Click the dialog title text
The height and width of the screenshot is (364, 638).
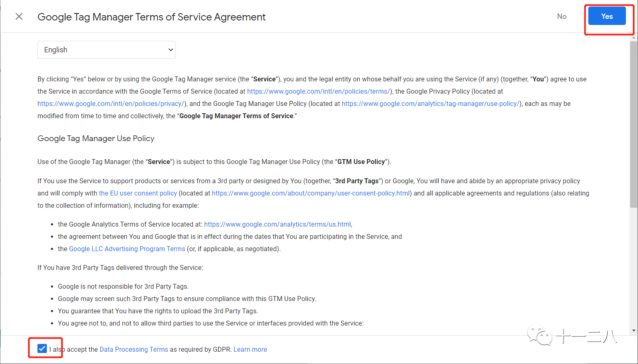[x=151, y=17]
